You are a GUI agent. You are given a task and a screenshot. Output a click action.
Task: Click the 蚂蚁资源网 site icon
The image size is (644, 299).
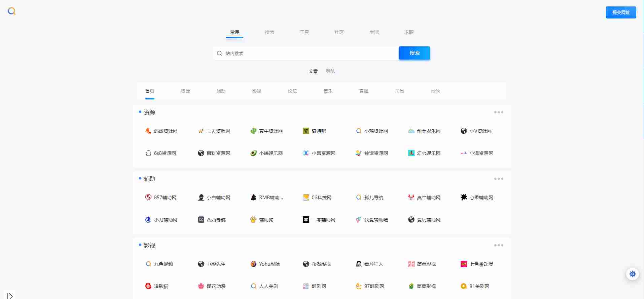pos(148,131)
